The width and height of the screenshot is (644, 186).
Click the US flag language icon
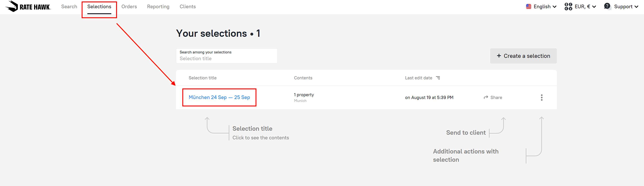click(x=528, y=7)
